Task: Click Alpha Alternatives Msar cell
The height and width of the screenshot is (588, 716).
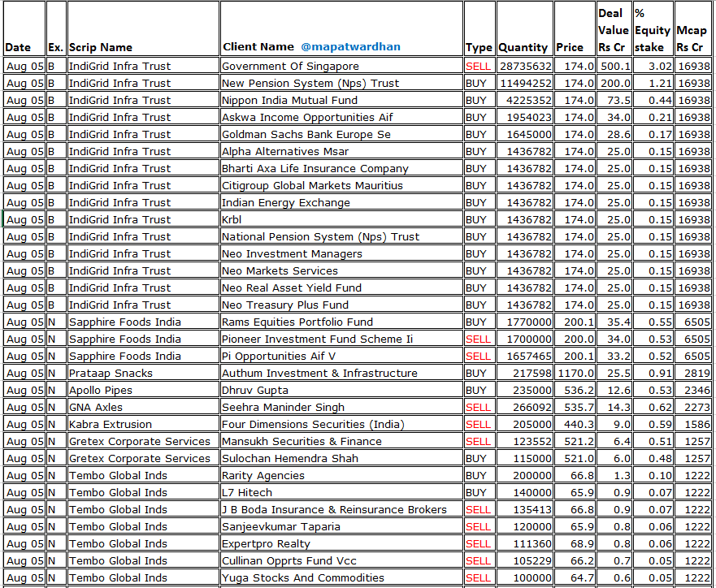Action: point(341,151)
